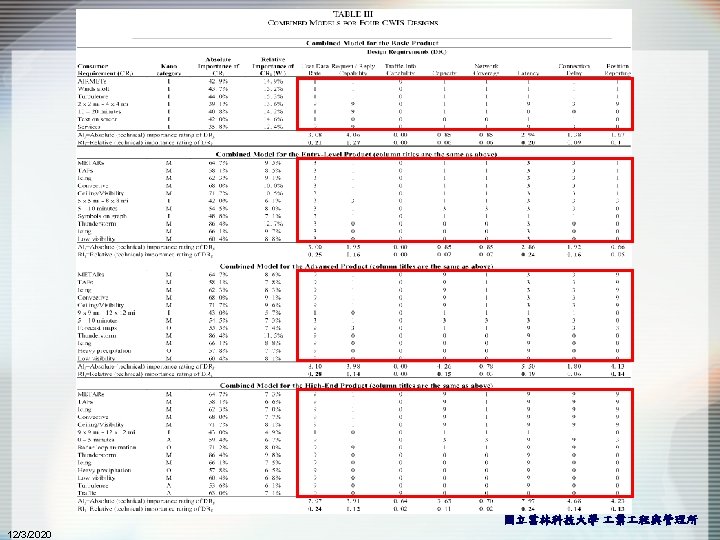Click the "Text on screen" row label

tap(96, 119)
